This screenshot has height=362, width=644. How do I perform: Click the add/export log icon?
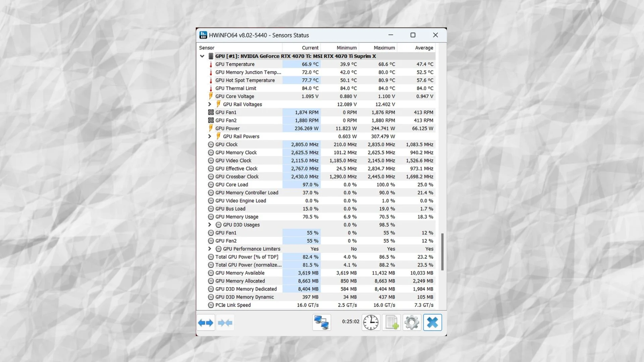pyautogui.click(x=391, y=322)
